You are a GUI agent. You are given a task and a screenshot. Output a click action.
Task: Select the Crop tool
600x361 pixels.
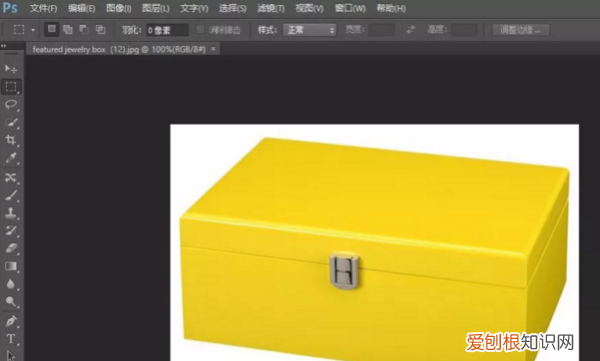11,140
